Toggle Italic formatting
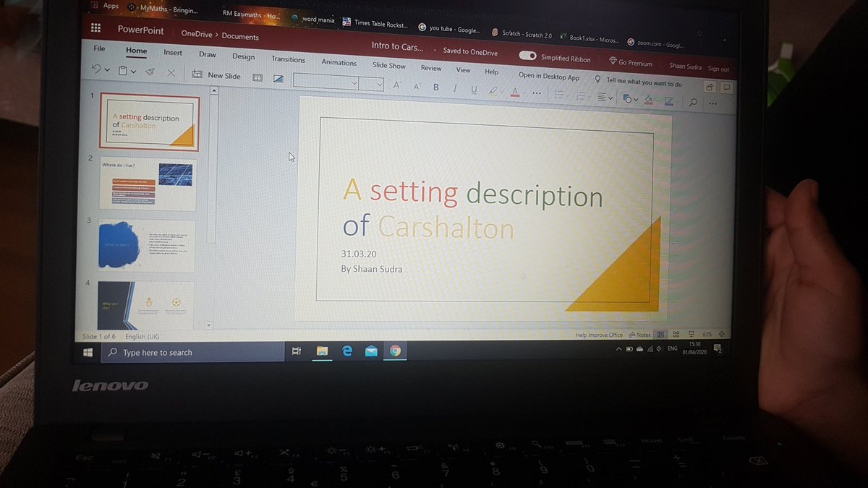The height and width of the screenshot is (488, 868). tap(455, 88)
